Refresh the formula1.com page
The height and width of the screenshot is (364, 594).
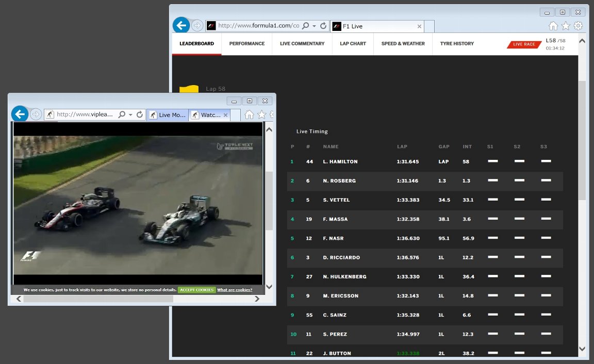pos(323,26)
